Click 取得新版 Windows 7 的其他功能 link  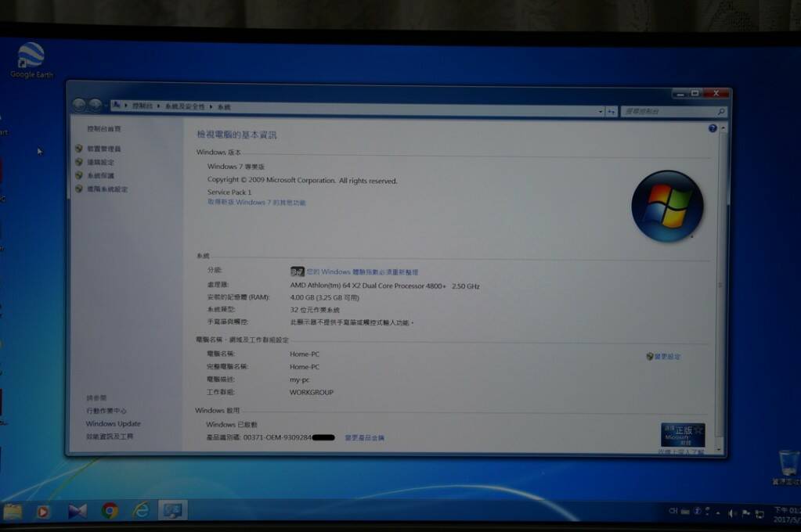257,203
